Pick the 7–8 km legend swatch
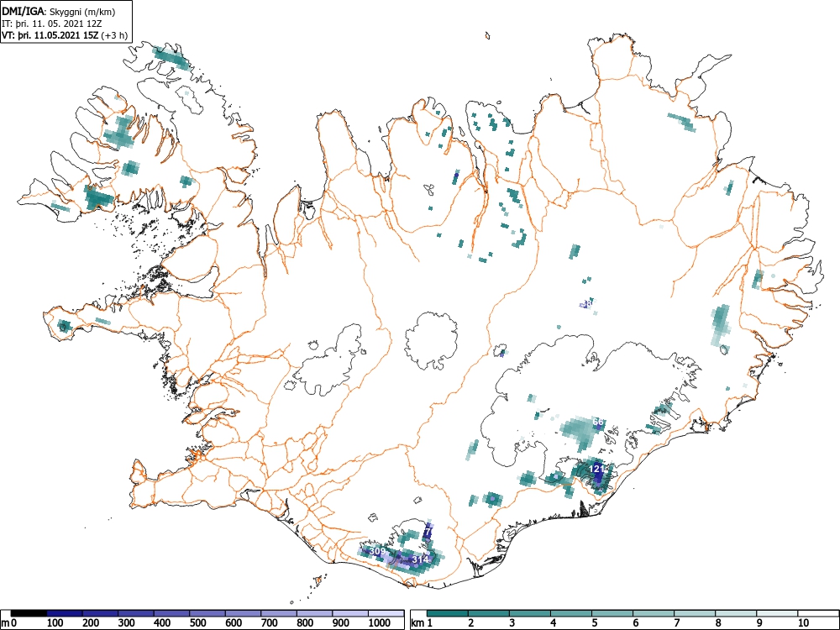 [x=696, y=613]
